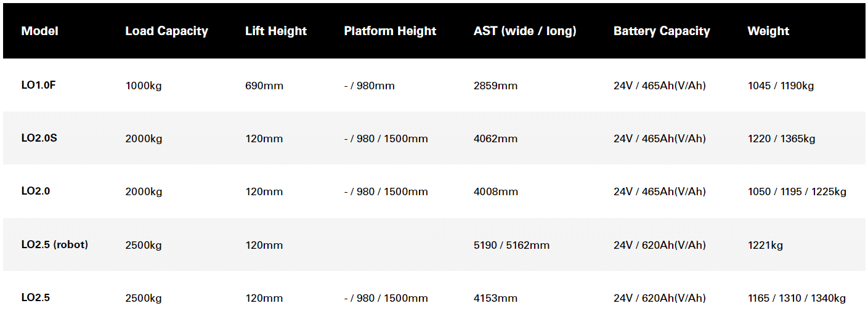
Task: Select the LO2.0 model name
Action: point(36,191)
